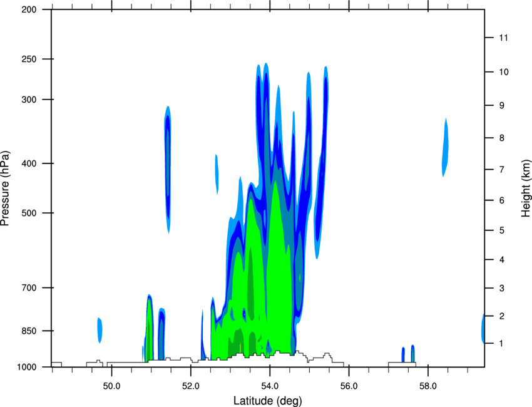Select the 250 pressure tick label
Viewport: 532px width, 407px height.
click(x=29, y=59)
